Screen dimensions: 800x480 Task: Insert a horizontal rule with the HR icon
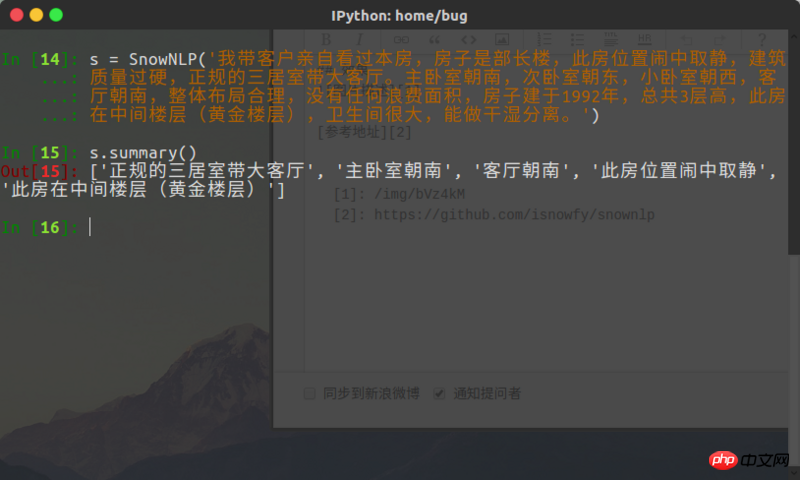[x=644, y=39]
